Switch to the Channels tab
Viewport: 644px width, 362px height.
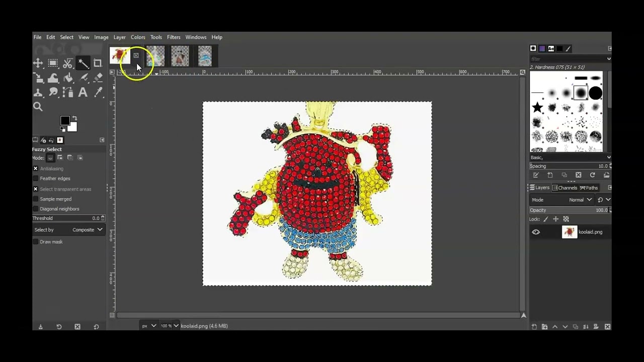[565, 188]
